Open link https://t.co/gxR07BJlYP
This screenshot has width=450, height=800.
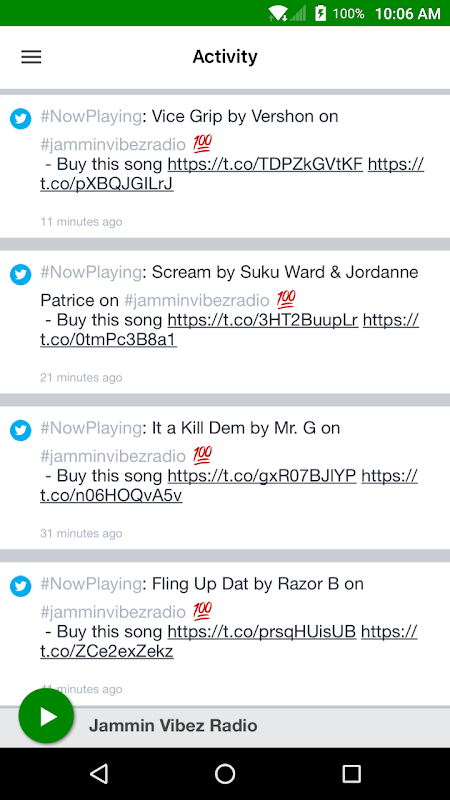[262, 476]
